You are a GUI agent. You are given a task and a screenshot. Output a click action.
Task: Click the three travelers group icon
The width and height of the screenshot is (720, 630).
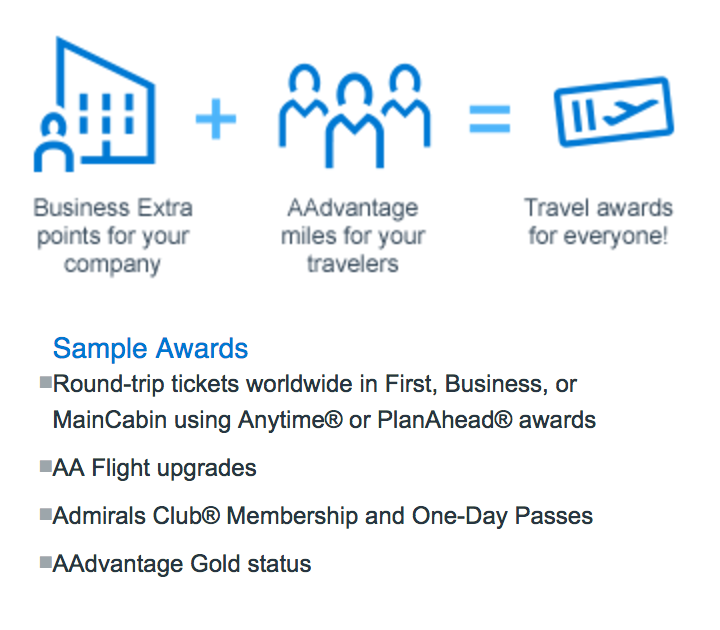[x=355, y=116]
